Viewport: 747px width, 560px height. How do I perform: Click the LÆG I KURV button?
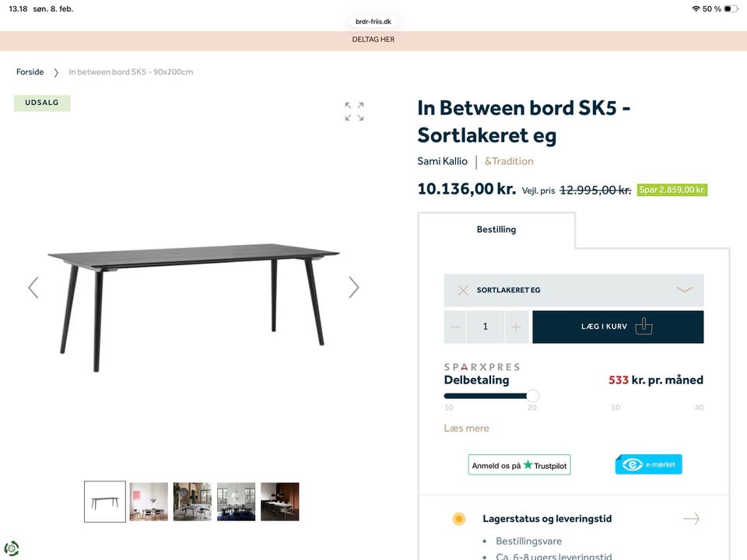[617, 327]
